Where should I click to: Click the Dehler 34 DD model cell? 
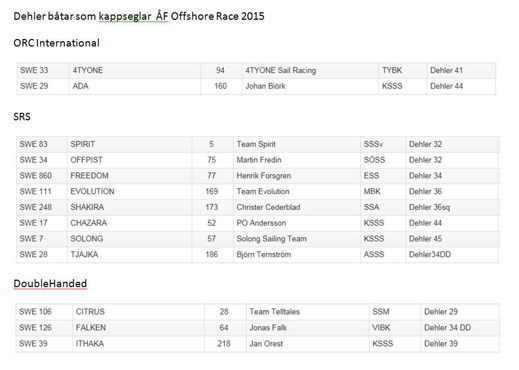coord(460,328)
